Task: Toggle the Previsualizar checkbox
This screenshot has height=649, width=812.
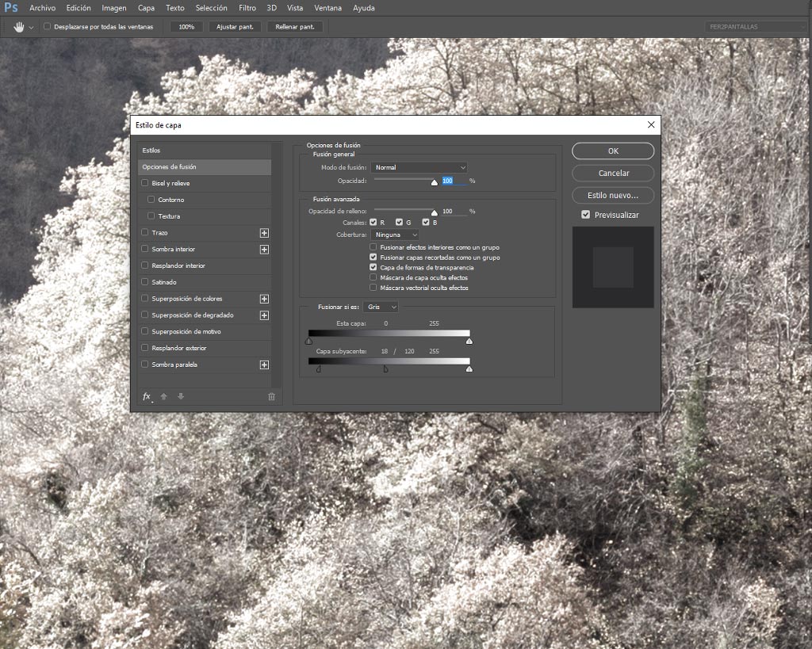Action: [586, 215]
